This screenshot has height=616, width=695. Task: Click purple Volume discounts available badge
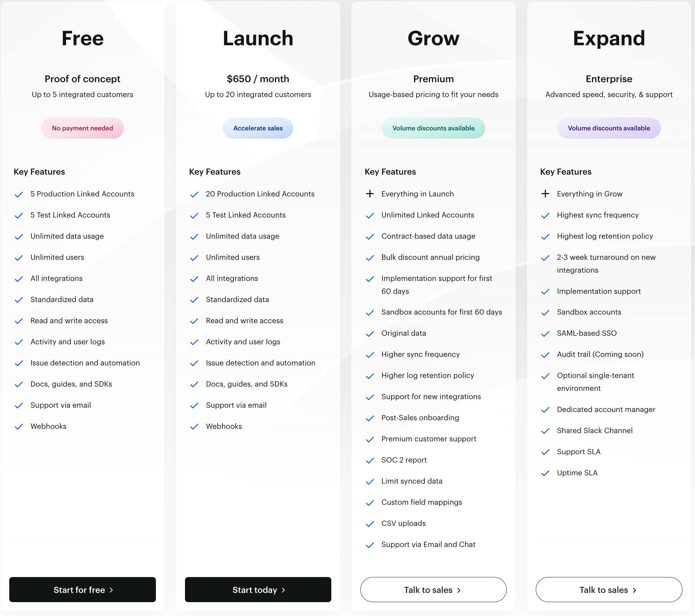pyautogui.click(x=609, y=128)
